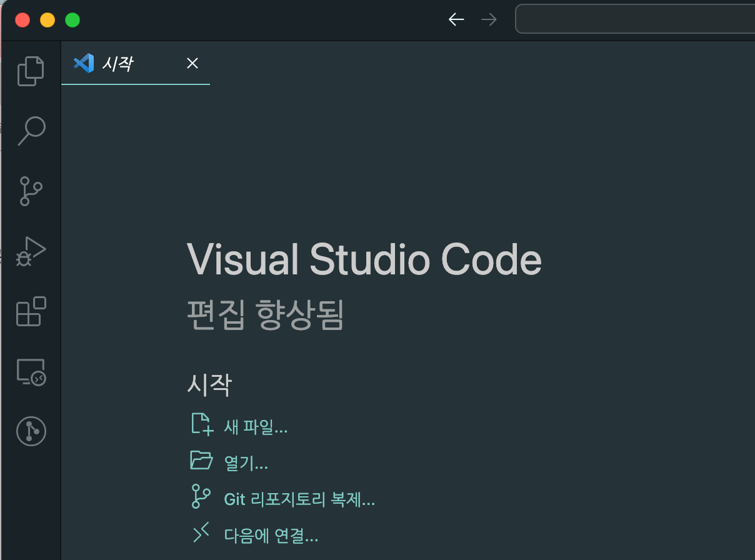Click the command center search box
This screenshot has height=560, width=755.
635,19
